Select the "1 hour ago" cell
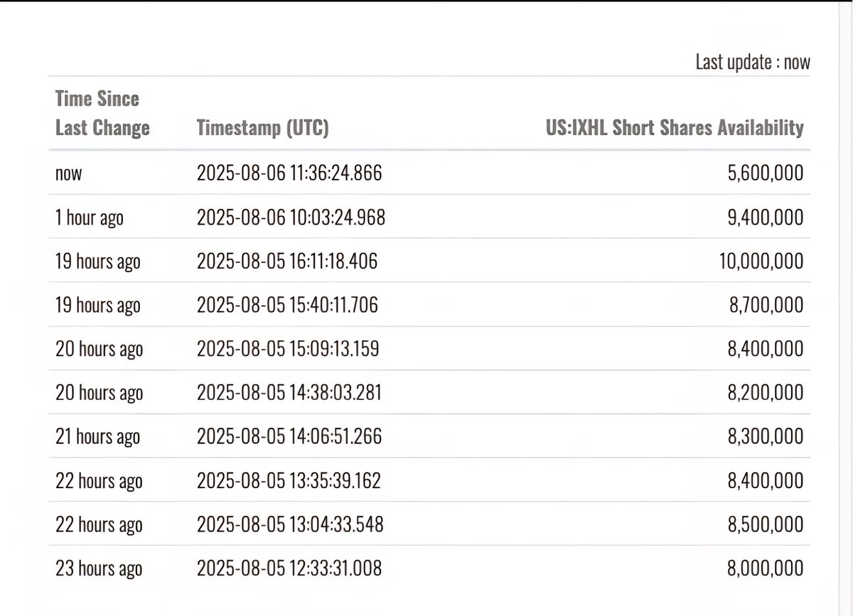This screenshot has height=616, width=853. click(90, 217)
